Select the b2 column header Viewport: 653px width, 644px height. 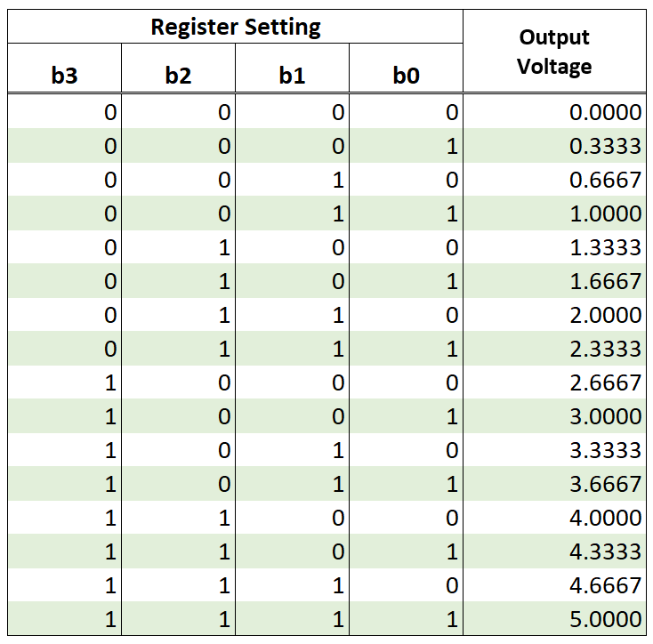pos(178,76)
